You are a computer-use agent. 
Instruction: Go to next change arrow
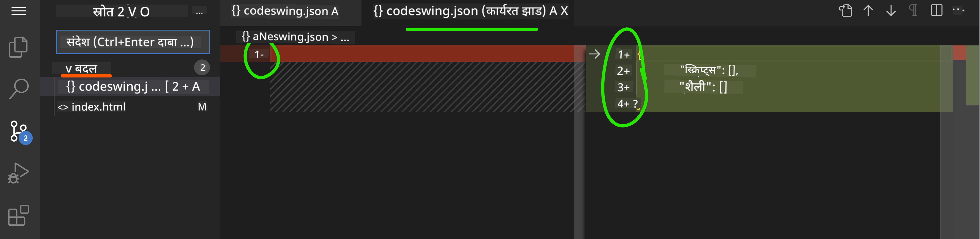point(891,10)
